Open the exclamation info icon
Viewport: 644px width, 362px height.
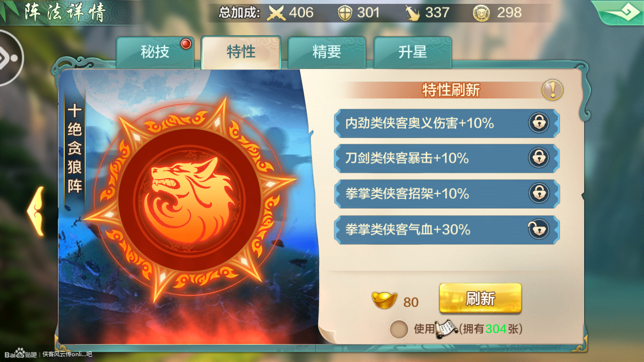(552, 90)
